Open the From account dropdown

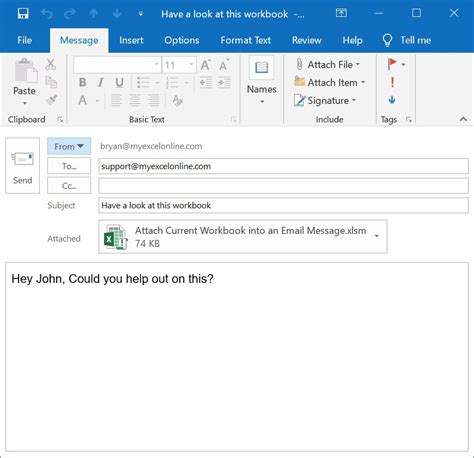pyautogui.click(x=69, y=146)
